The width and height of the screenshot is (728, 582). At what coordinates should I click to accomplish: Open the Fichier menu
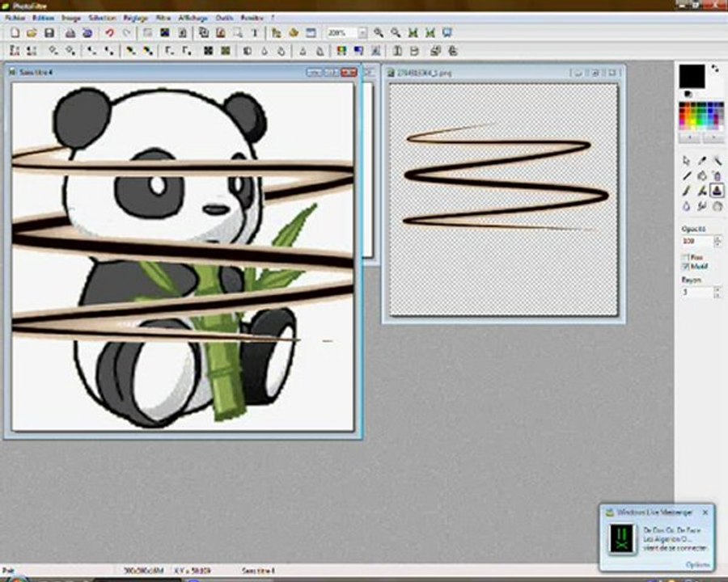point(15,18)
